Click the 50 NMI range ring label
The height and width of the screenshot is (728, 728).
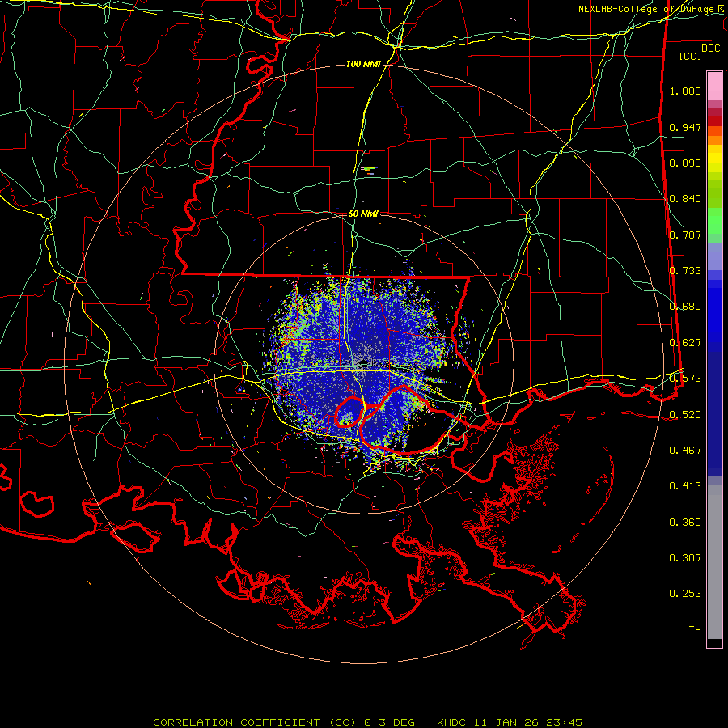(x=363, y=214)
